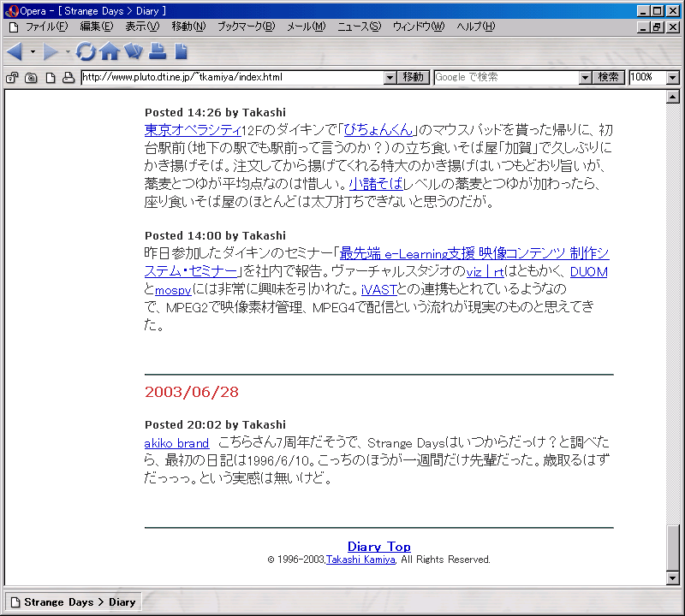
Task: Click the 移動 go button
Action: [x=414, y=78]
